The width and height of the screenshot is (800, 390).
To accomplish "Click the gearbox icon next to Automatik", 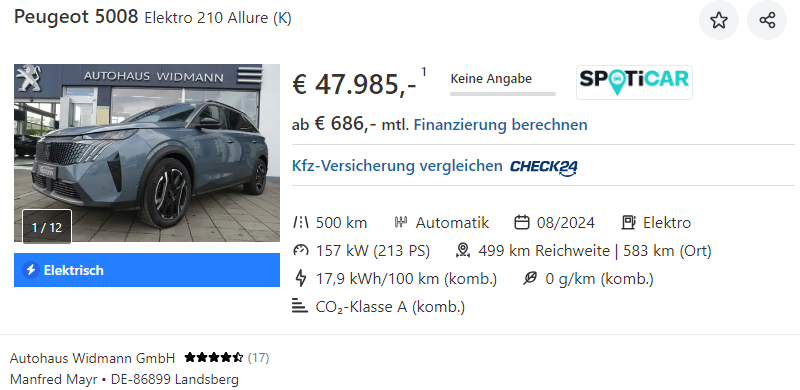I will click(x=401, y=223).
